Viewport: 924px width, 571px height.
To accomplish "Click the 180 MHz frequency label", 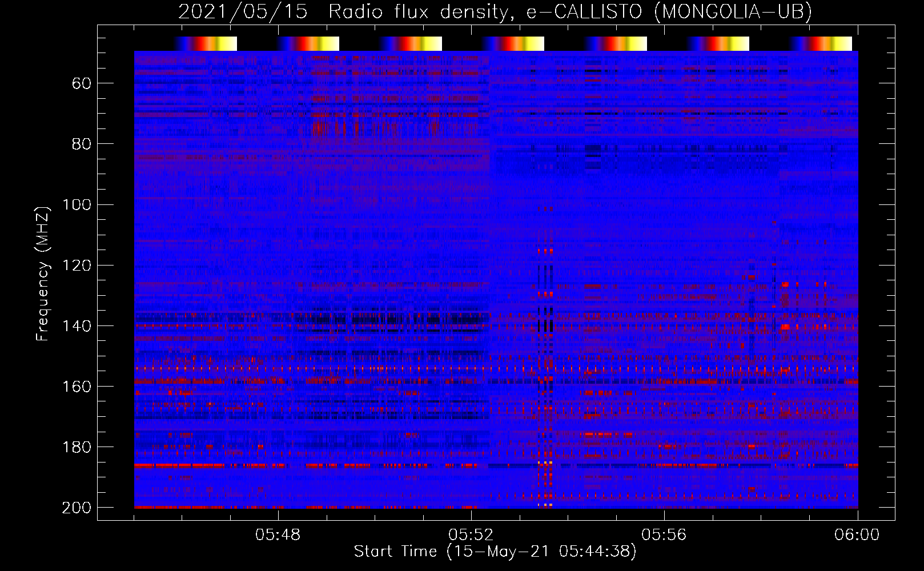I will click(77, 447).
